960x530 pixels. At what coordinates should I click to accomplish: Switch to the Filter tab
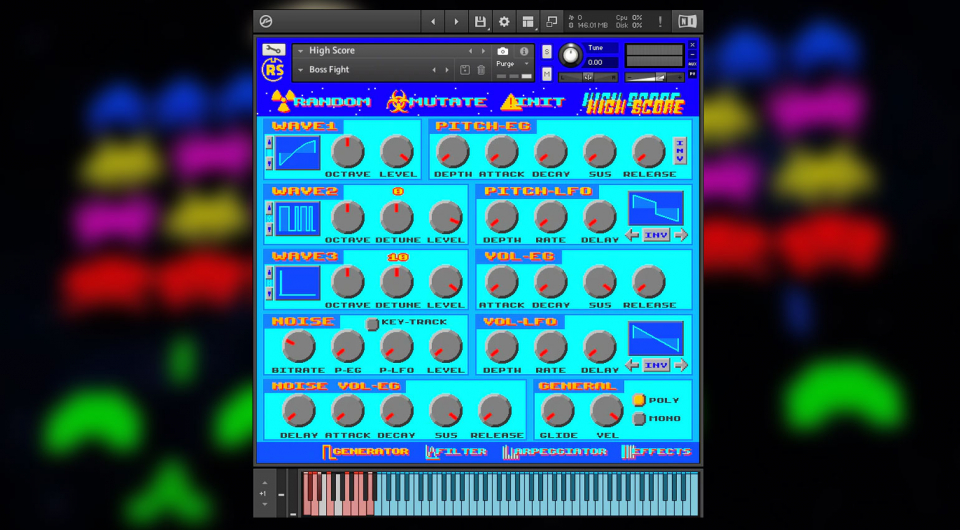pos(456,452)
